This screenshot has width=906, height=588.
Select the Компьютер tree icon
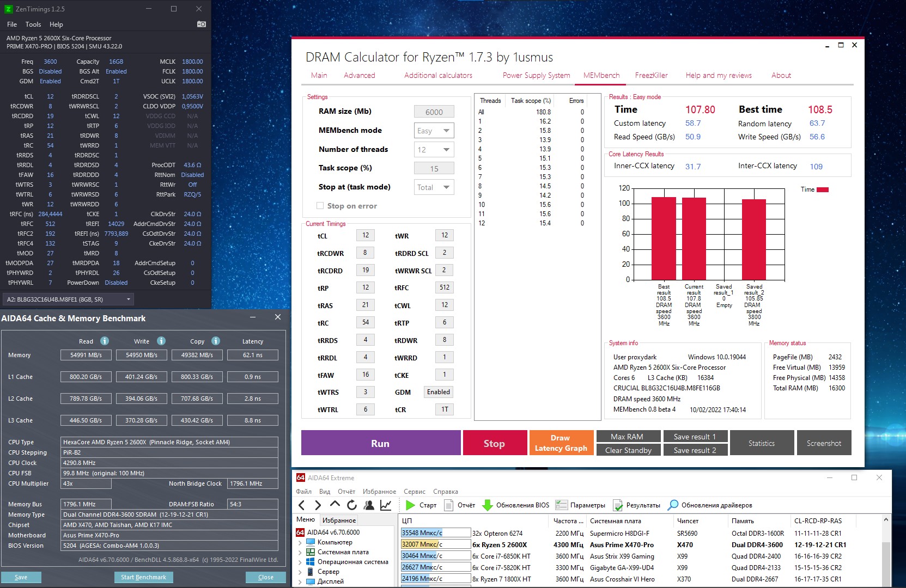pos(311,542)
